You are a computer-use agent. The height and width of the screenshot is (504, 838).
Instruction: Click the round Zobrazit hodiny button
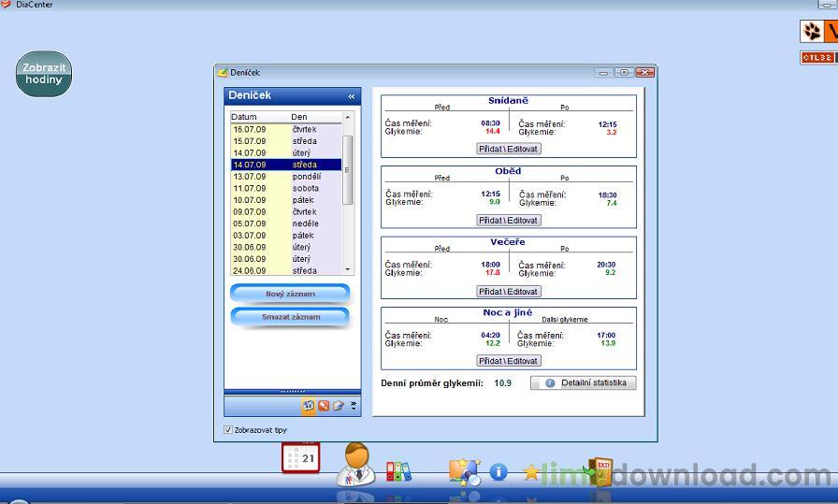tap(44, 75)
